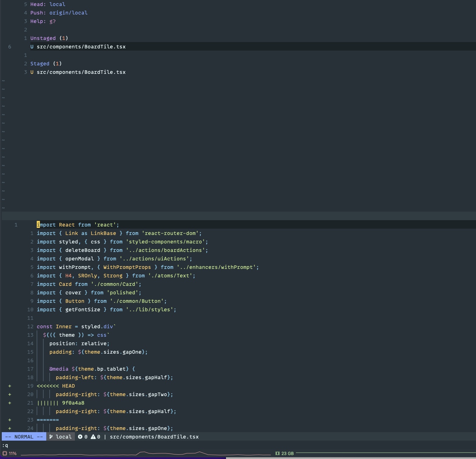Image resolution: width=476 pixels, height=459 pixels.
Task: Click the "||||||| 9f0a4a8" conflict marker
Action: [x=60, y=403]
